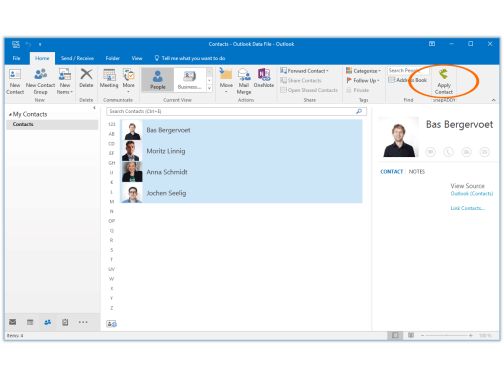This screenshot has height=378, width=504.
Task: Go to People in navigation bar
Action: coord(48,322)
